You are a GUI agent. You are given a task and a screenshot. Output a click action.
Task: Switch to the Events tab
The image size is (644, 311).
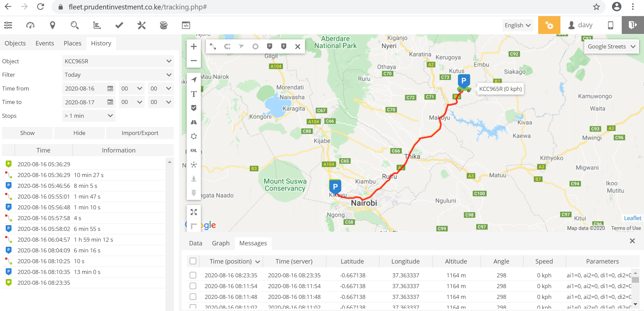point(45,43)
